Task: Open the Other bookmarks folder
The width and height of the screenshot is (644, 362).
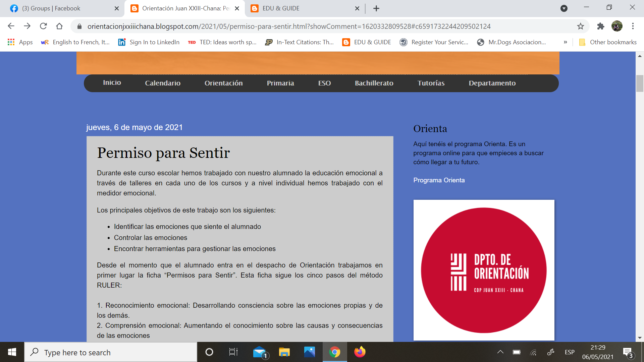Action: pos(608,42)
